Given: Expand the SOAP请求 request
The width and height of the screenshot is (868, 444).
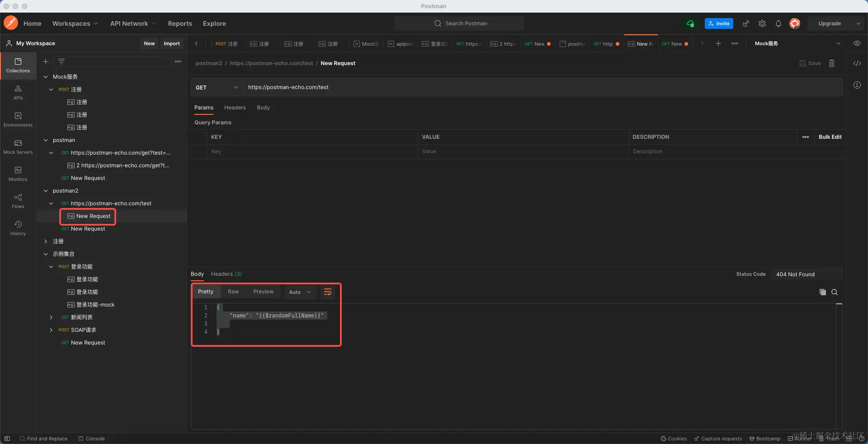Looking at the screenshot, I should (51, 330).
